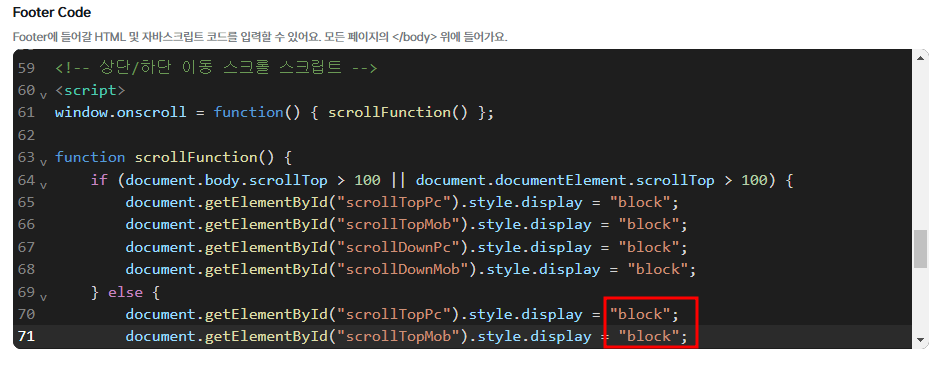
Task: Fold the scrollFunction definition at line 63
Action: 43,162
